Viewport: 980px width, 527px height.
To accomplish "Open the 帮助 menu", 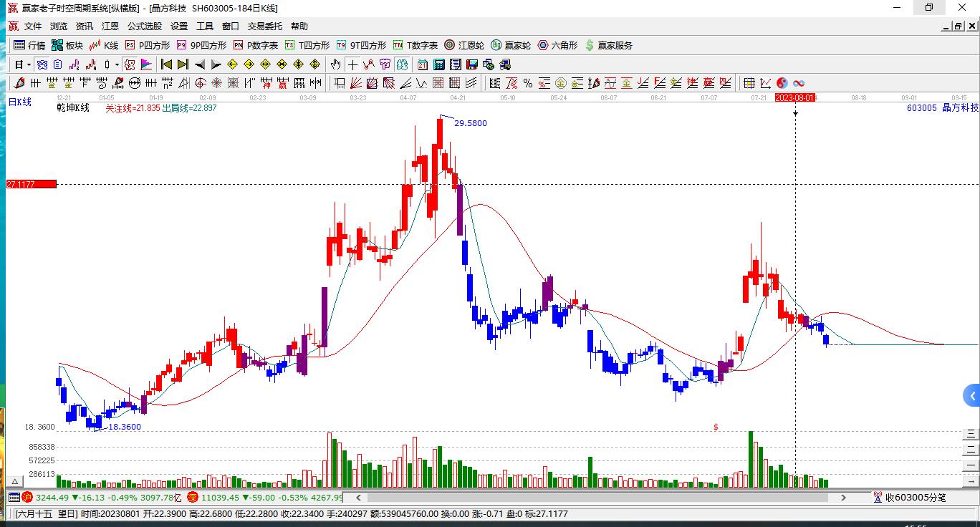I will (299, 26).
